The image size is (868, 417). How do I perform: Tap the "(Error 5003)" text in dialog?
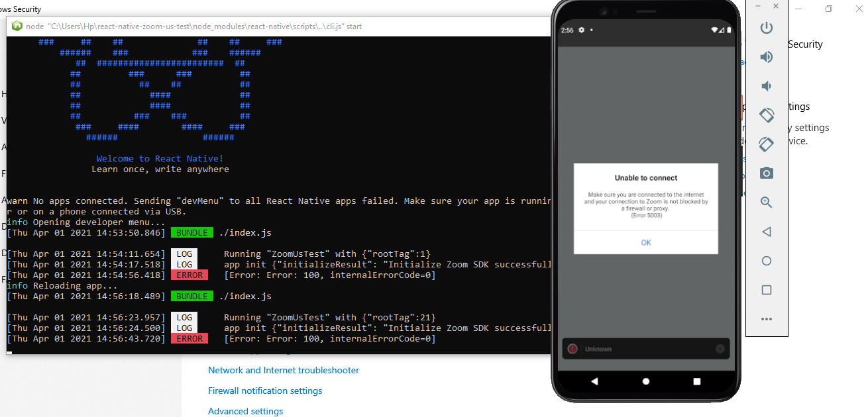coord(646,215)
